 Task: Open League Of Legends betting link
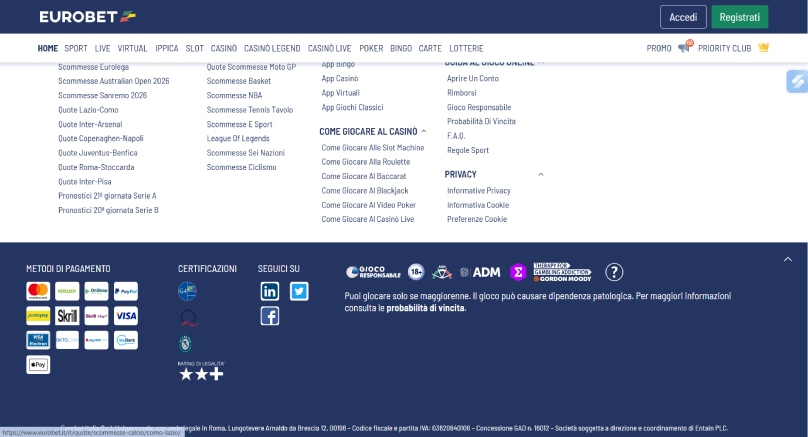(238, 138)
